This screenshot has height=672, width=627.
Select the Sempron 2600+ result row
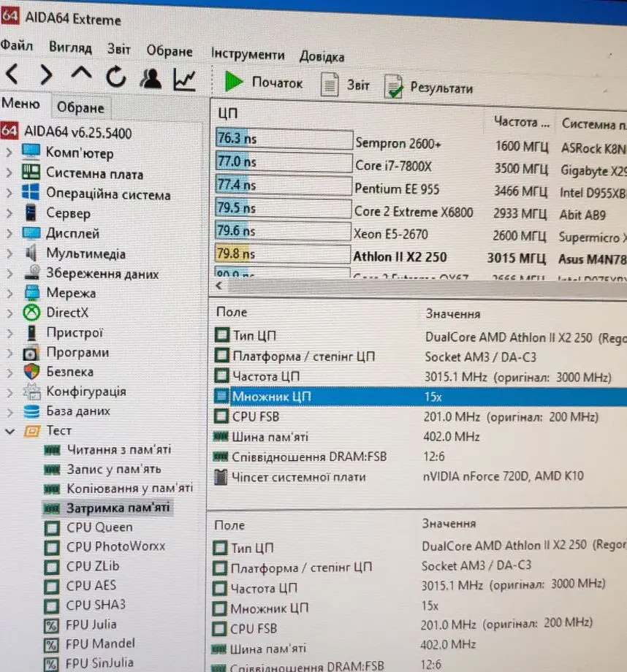click(420, 142)
